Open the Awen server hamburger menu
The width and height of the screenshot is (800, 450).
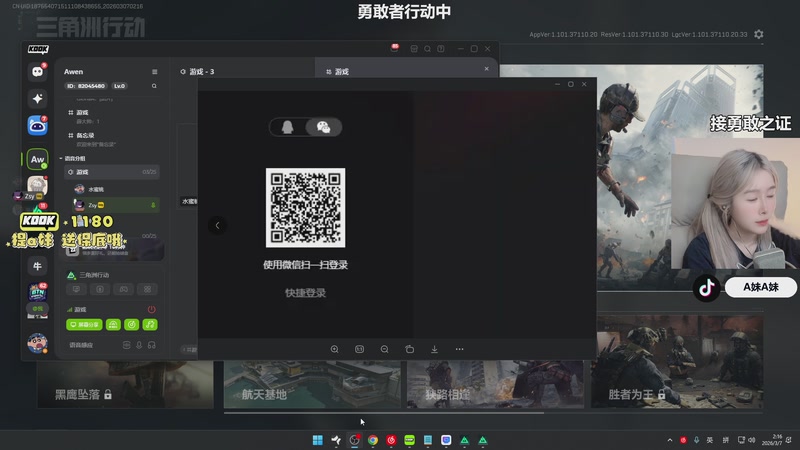pyautogui.click(x=155, y=72)
